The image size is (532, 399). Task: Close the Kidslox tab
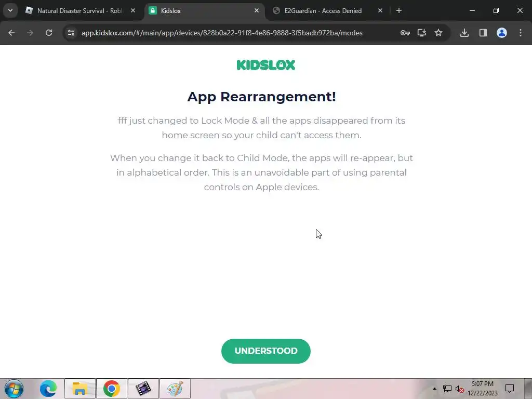tap(257, 11)
